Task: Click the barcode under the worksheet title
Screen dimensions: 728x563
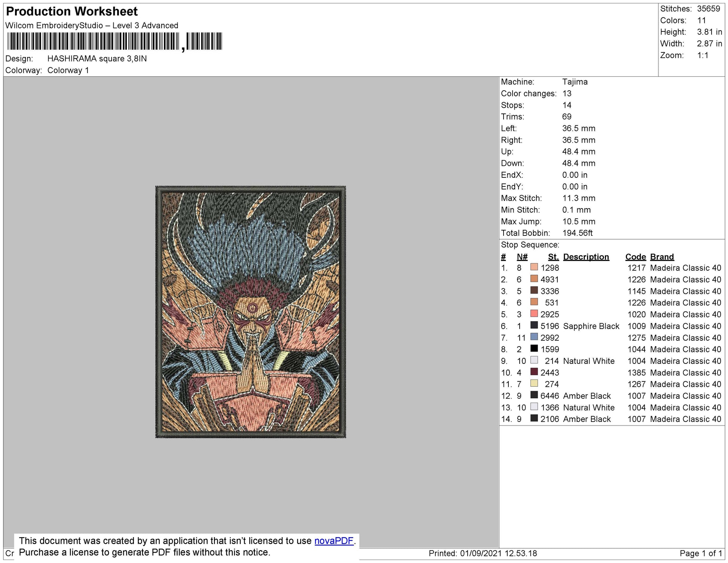Action: [x=114, y=41]
